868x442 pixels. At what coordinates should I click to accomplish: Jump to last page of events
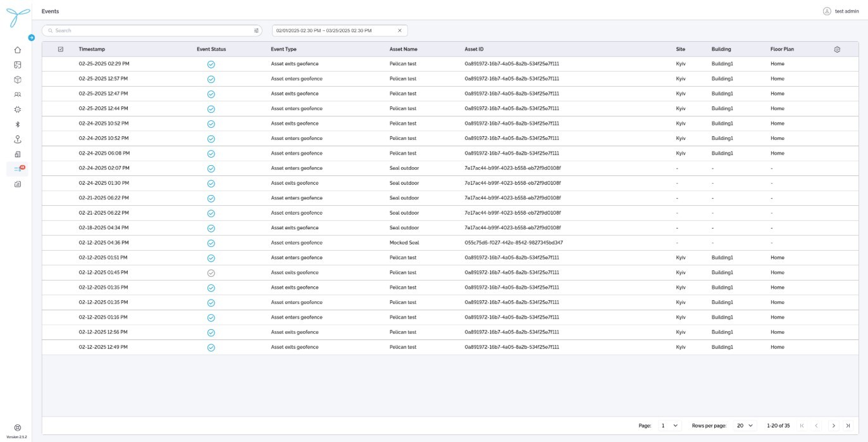tap(848, 426)
